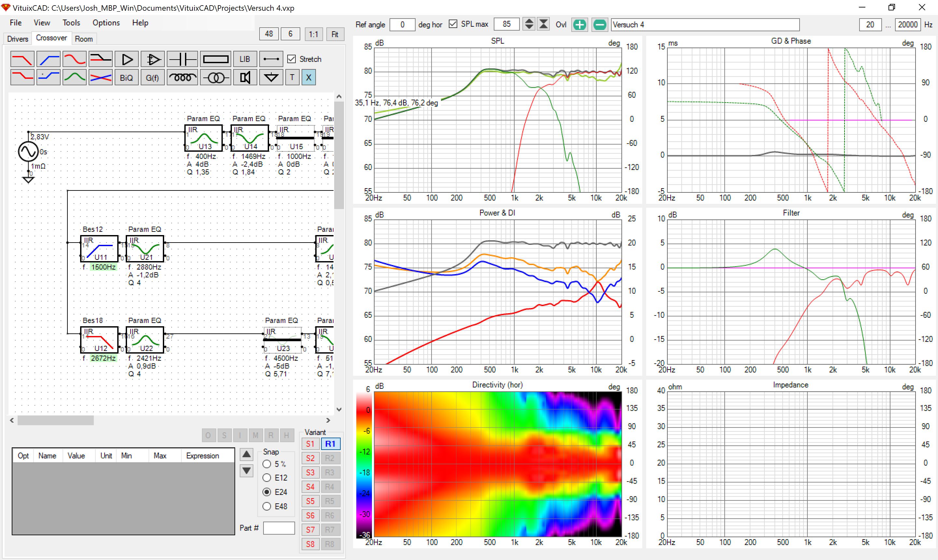The width and height of the screenshot is (938, 560).
Task: Open the View menu
Action: tap(41, 23)
